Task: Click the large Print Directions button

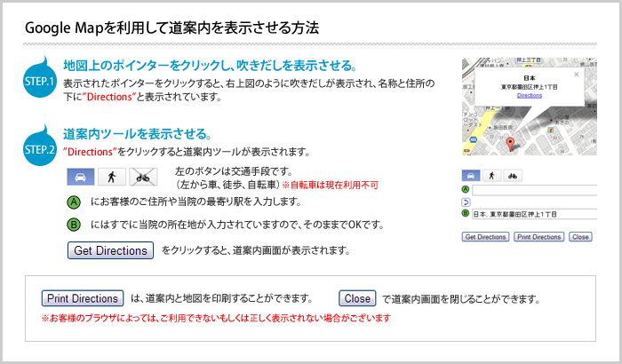Action: pyautogui.click(x=83, y=298)
